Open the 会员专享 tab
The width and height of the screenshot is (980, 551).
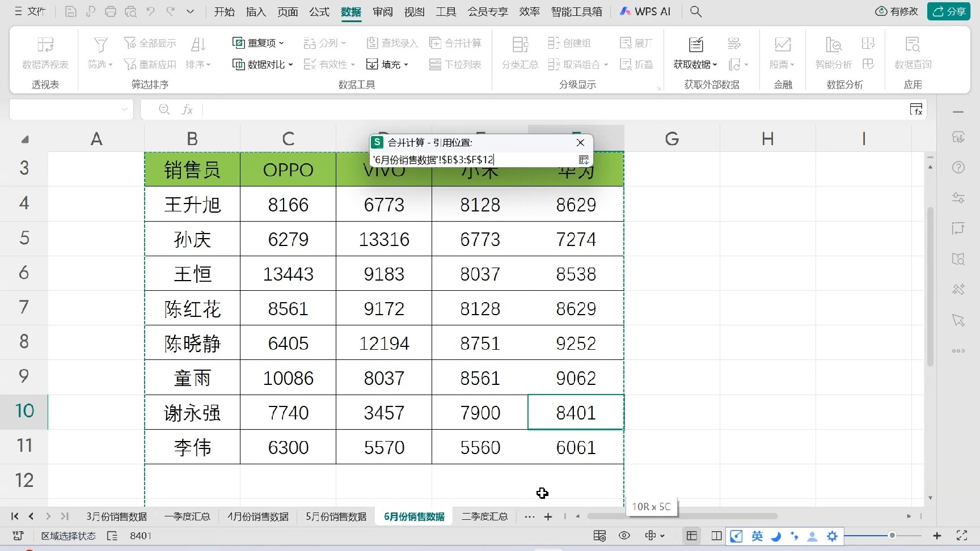[488, 11]
